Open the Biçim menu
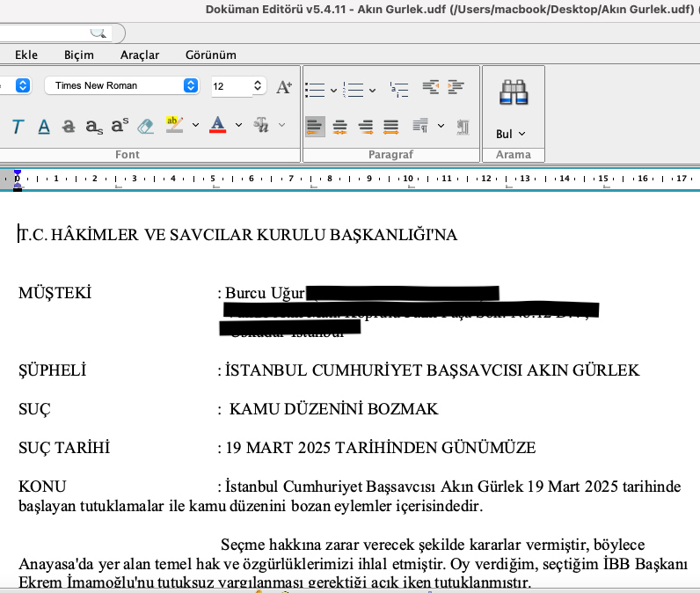The height and width of the screenshot is (593, 700). (79, 55)
